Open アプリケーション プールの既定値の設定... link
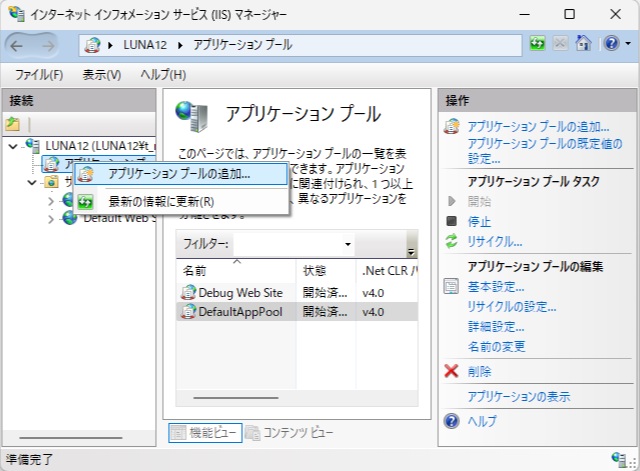Screen dimensions: 640x471 [545, 151]
